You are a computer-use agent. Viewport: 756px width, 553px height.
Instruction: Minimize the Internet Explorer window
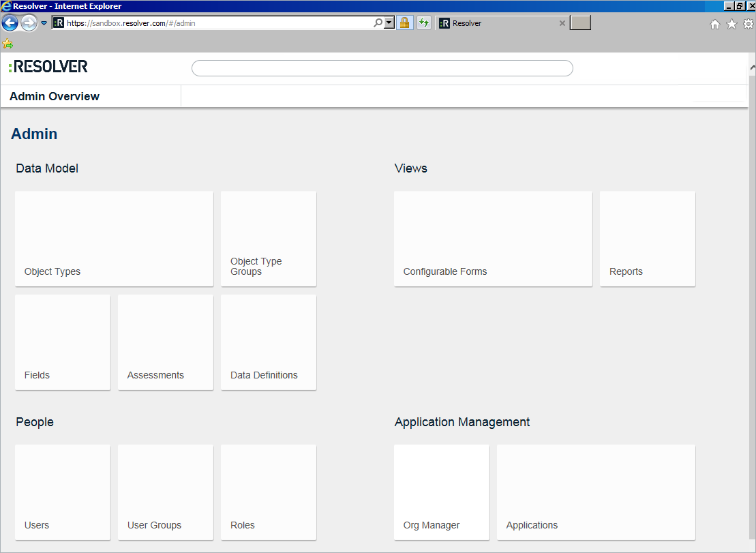729,6
